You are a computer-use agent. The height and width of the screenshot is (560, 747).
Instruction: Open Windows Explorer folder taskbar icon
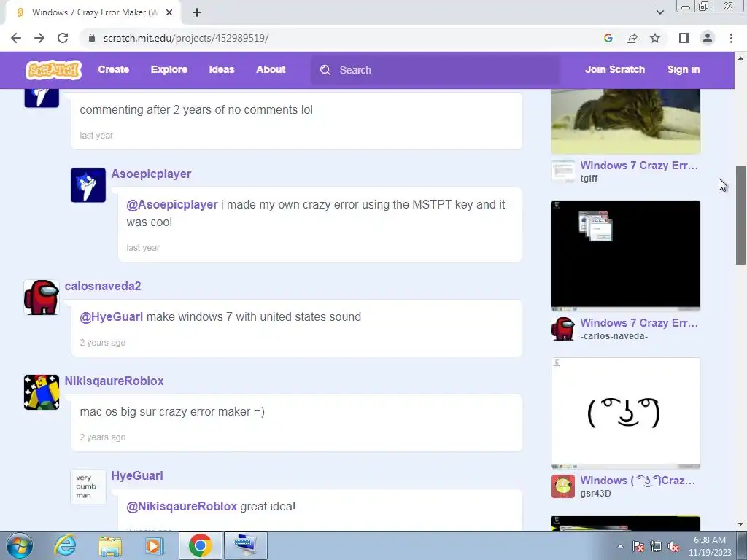(110, 545)
